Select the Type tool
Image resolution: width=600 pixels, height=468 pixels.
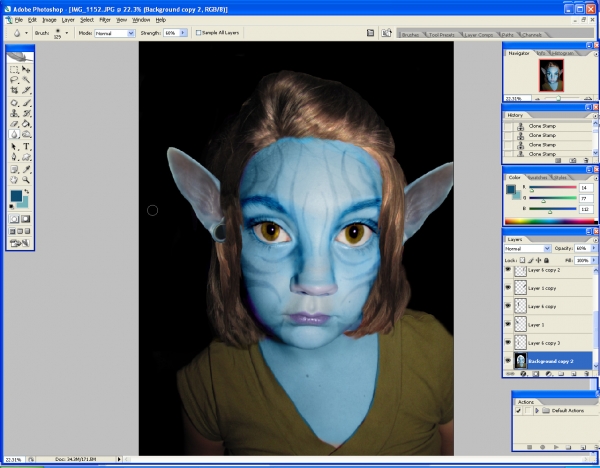click(26, 147)
